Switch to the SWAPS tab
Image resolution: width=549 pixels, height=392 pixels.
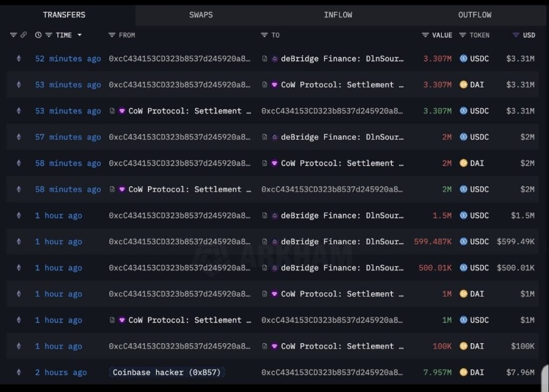201,14
